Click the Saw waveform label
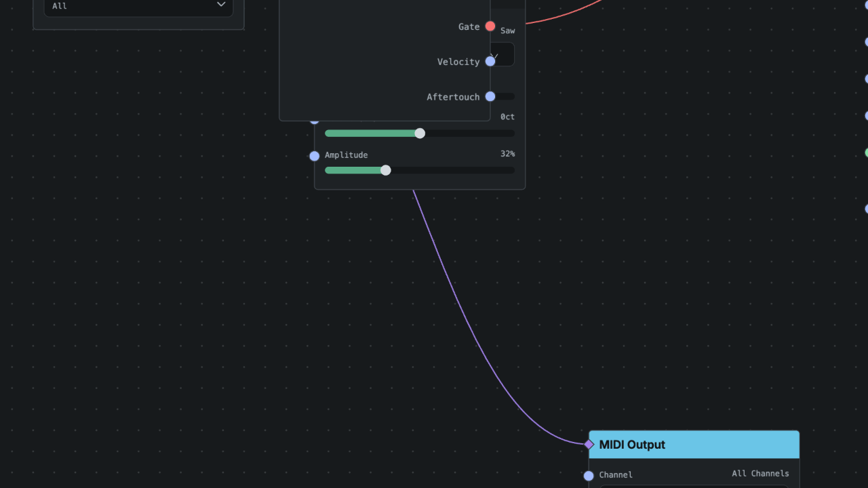Image resolution: width=868 pixels, height=488 pixels. pos(507,30)
